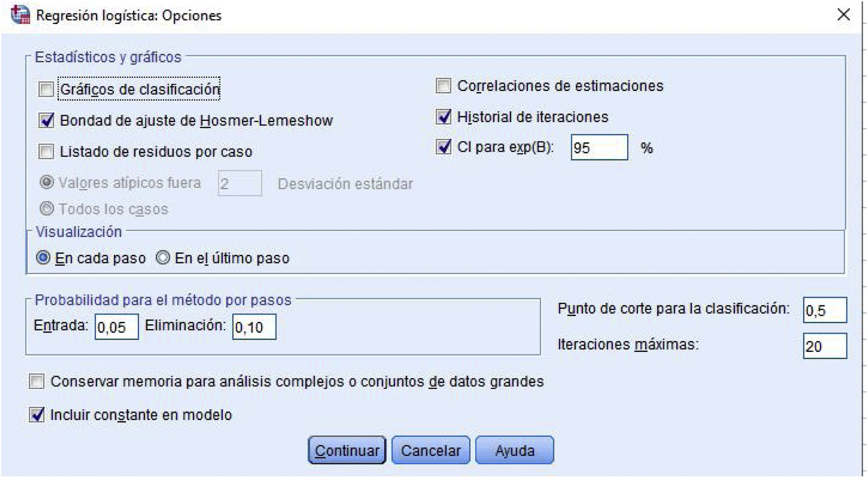This screenshot has width=868, height=478.
Task: Click the SPSS dialog icon in title bar
Action: (x=20, y=15)
